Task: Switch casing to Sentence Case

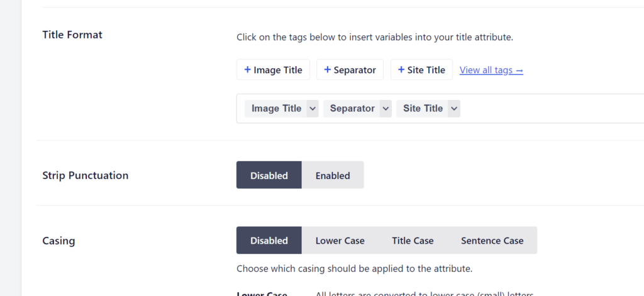Action: pos(492,241)
